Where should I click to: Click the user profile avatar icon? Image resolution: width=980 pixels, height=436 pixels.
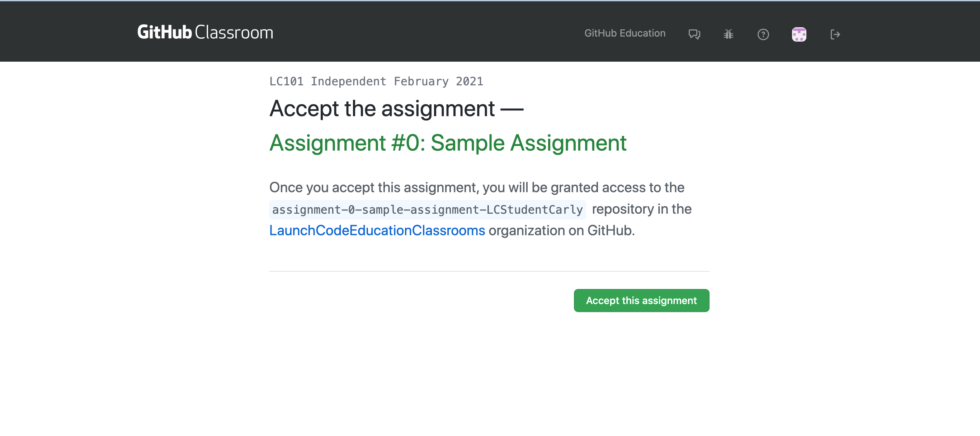pyautogui.click(x=799, y=33)
